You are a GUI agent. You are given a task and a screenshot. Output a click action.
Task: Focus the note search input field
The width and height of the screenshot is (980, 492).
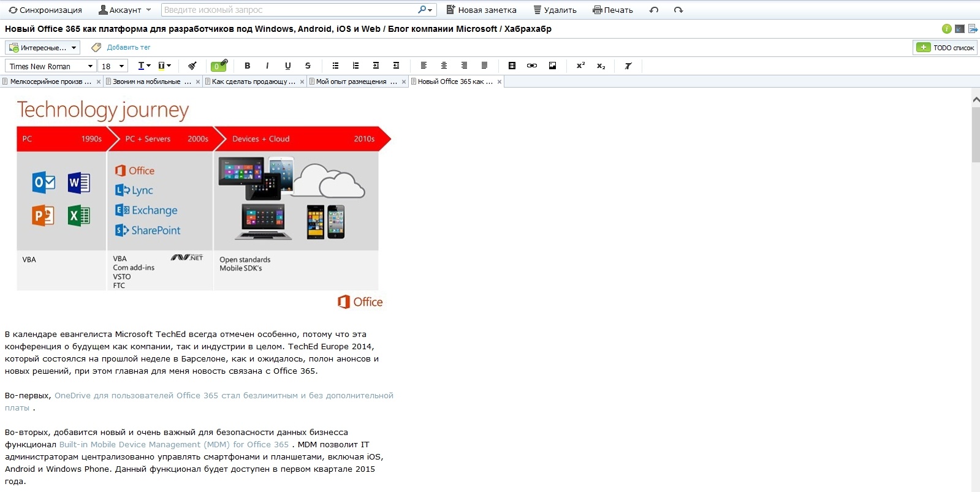tap(289, 10)
